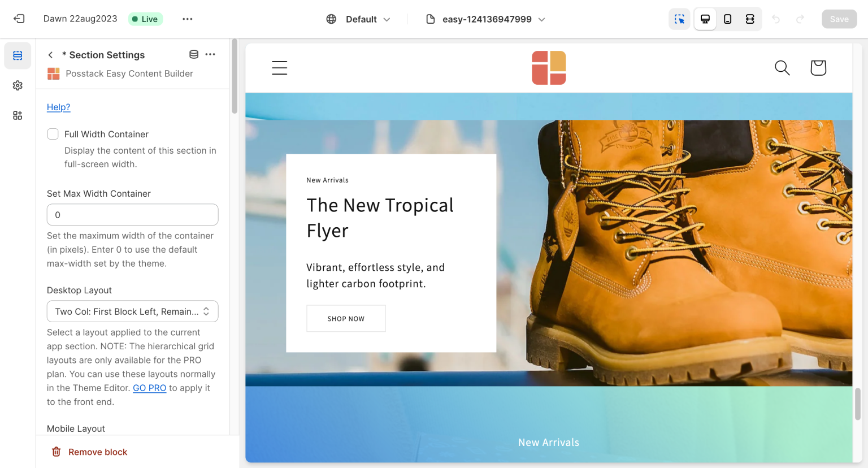Click the Remove block button

(x=90, y=452)
